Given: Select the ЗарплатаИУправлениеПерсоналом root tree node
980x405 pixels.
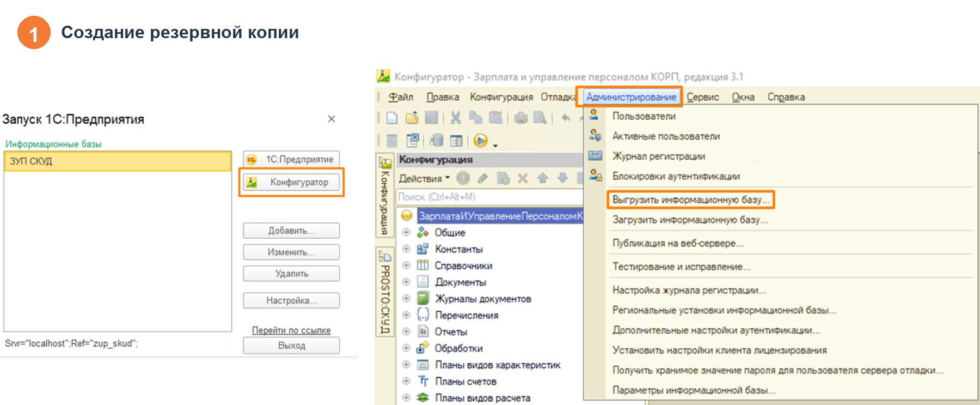Looking at the screenshot, I should [x=500, y=216].
